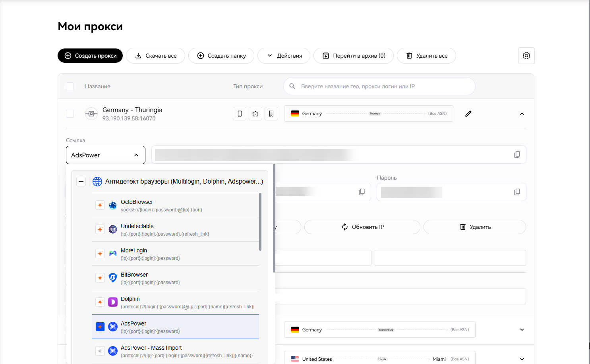Toggle favorite star for Dolphin format
Image resolution: width=590 pixels, height=364 pixels.
[x=100, y=302]
